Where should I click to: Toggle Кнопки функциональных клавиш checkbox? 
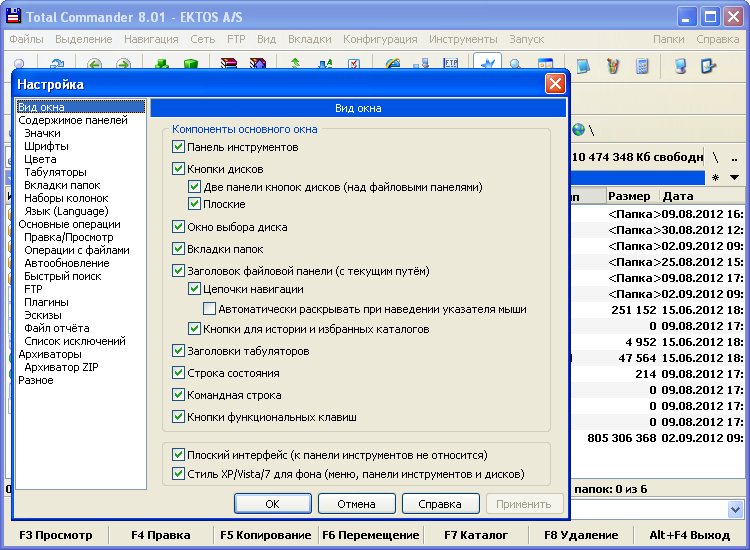[178, 417]
